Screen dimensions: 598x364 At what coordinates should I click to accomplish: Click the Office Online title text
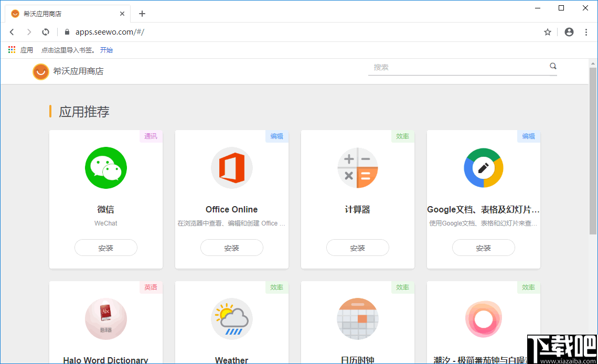coord(231,209)
